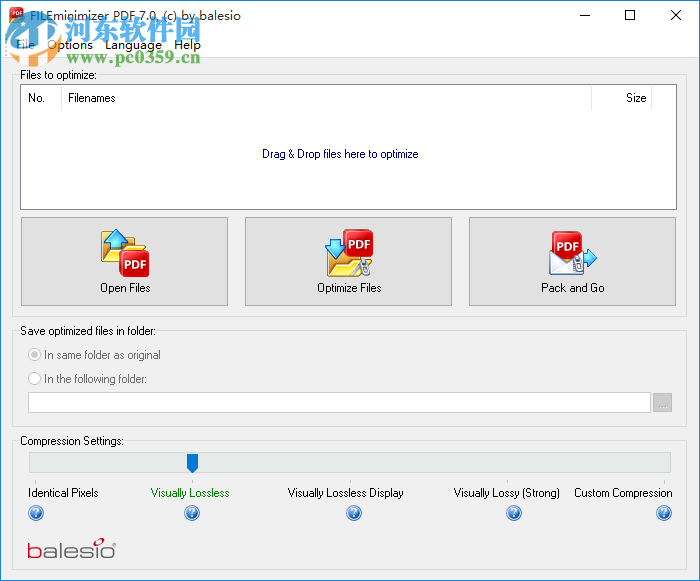Sort by the Size column header

click(621, 98)
